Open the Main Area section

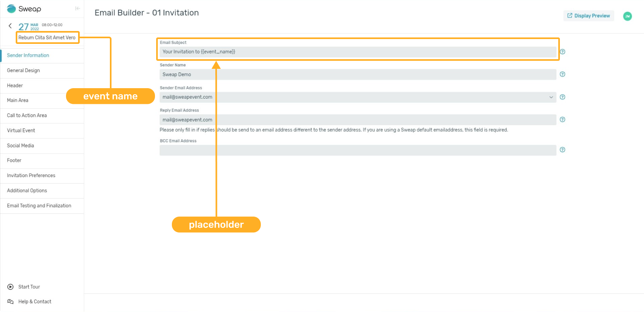click(42, 101)
